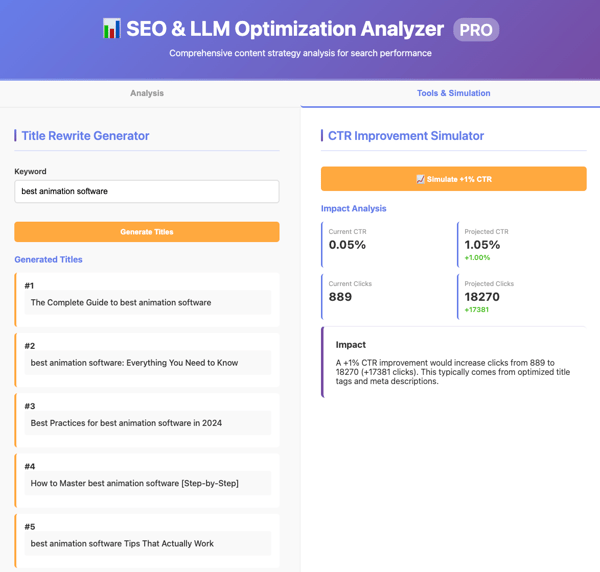The height and width of the screenshot is (572, 600).
Task: Click the Simulate +1% CTR button
Action: (453, 179)
